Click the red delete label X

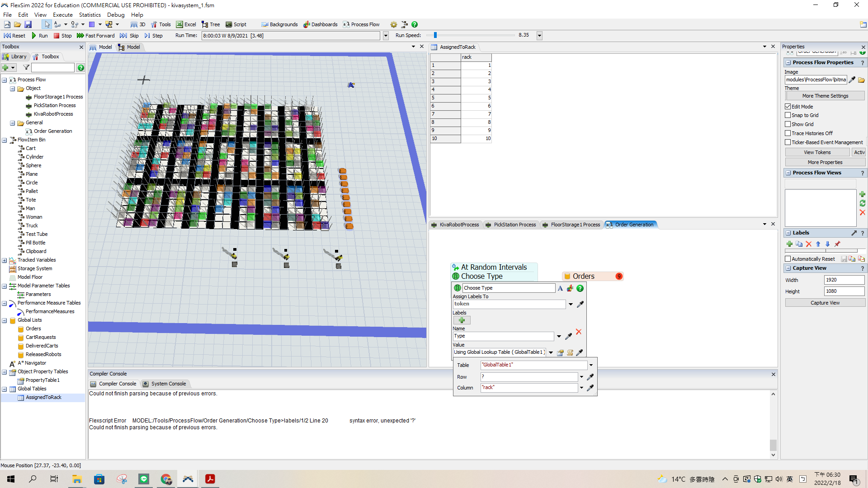pos(579,332)
